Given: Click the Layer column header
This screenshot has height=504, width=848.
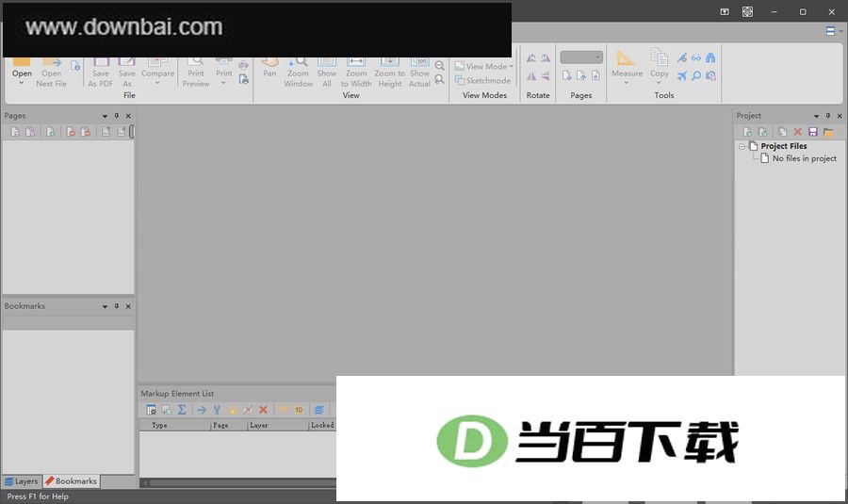Looking at the screenshot, I should click(277, 426).
